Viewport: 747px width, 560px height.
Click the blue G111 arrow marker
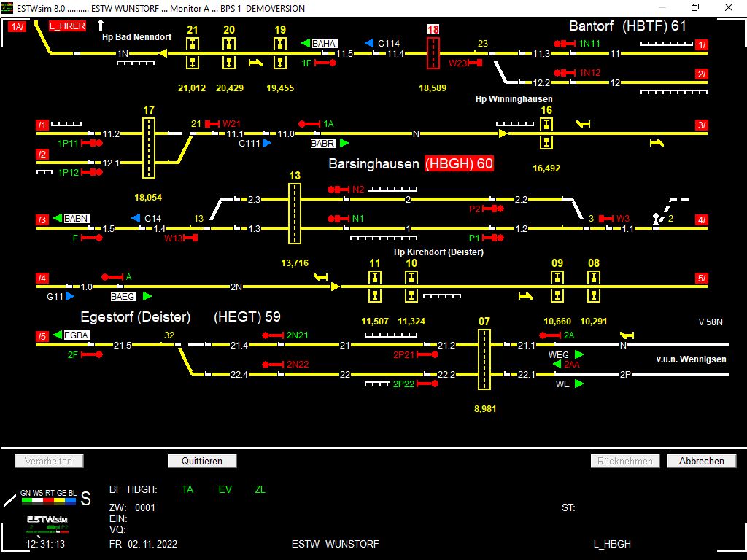[267, 144]
